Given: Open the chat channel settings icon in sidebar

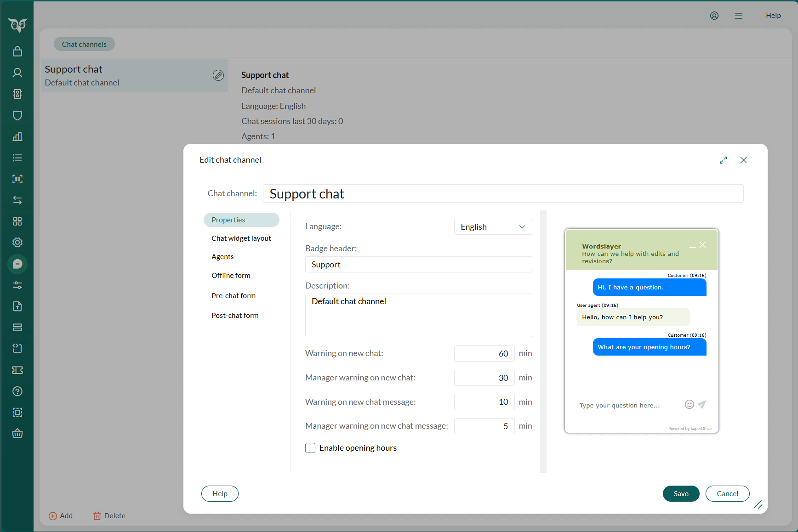Looking at the screenshot, I should pyautogui.click(x=17, y=264).
